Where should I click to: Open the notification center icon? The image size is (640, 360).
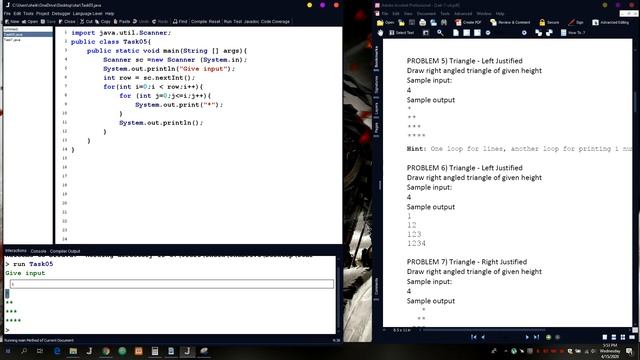pyautogui.click(x=630, y=351)
